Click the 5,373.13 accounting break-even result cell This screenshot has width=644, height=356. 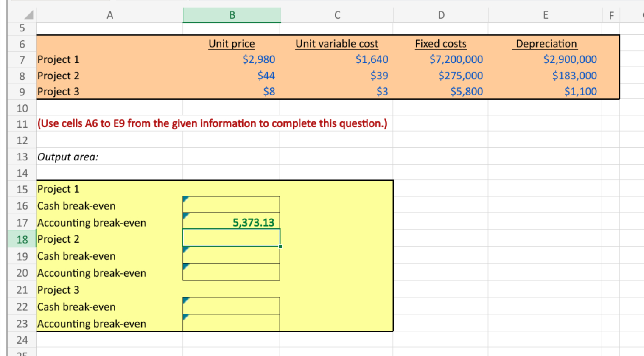231,222
